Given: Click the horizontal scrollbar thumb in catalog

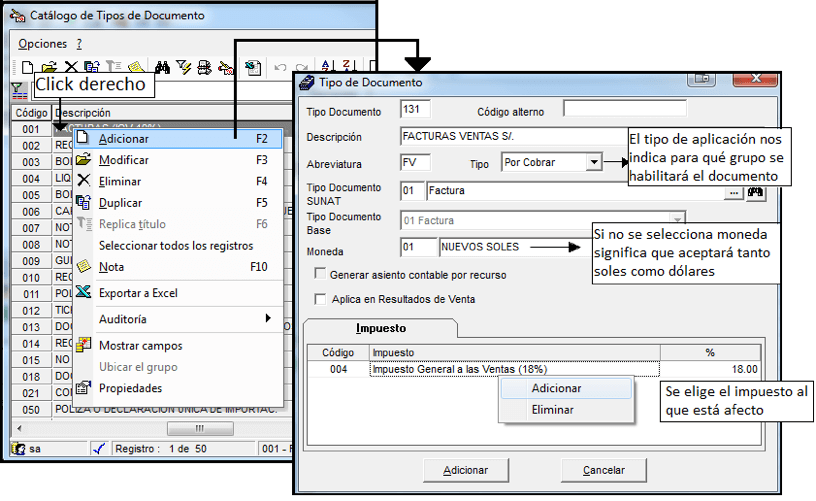Looking at the screenshot, I should (x=200, y=428).
